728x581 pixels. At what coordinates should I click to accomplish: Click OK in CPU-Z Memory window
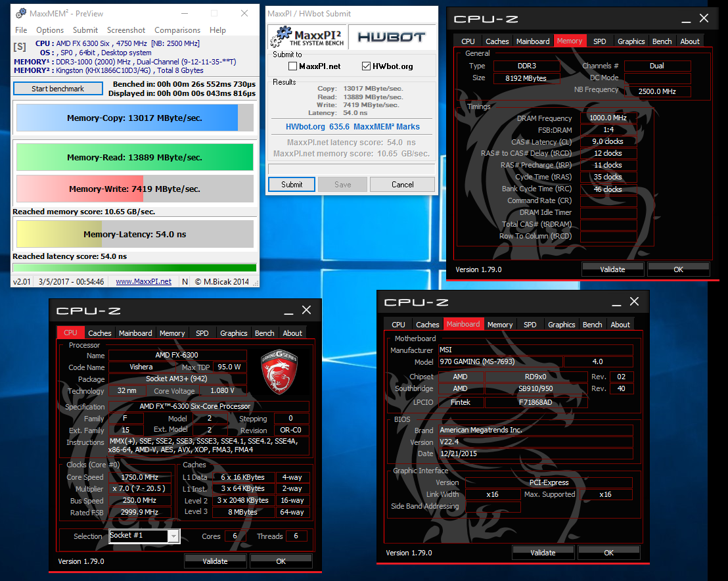(x=678, y=269)
